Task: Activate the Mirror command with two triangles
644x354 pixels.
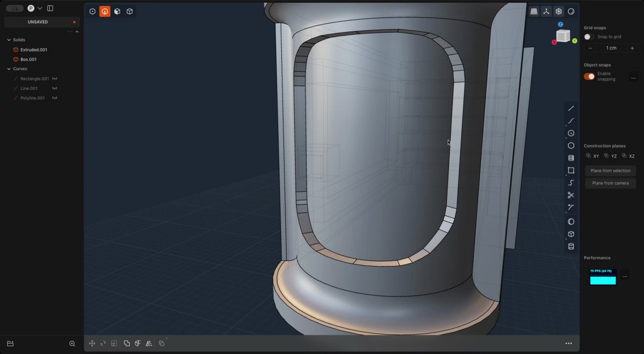Action: (149, 344)
